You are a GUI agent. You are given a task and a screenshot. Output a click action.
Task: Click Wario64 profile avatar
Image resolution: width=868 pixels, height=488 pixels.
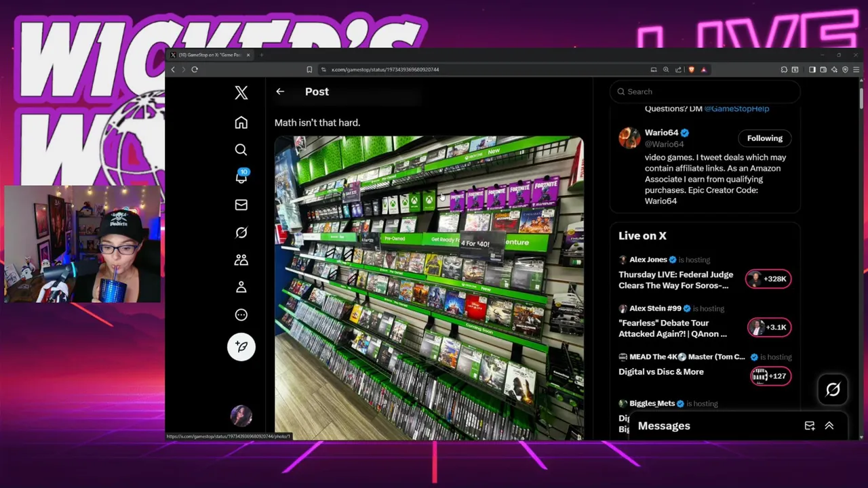[629, 138]
